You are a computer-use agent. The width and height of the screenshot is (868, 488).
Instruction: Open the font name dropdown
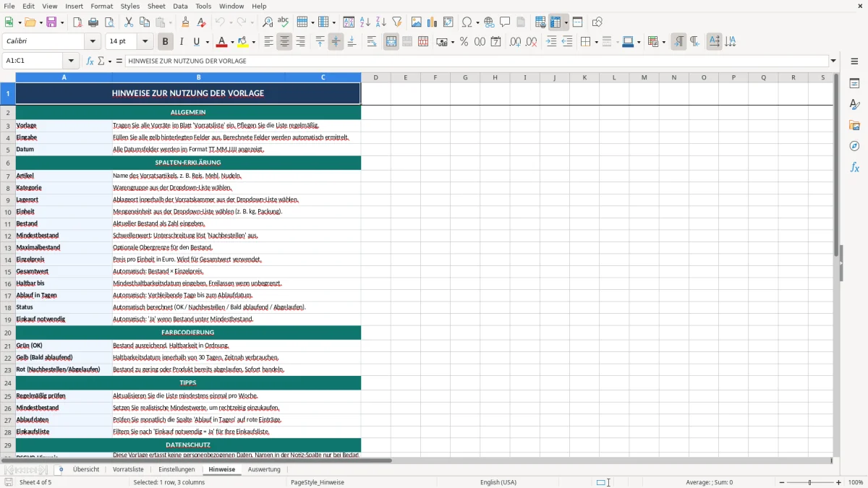[93, 42]
